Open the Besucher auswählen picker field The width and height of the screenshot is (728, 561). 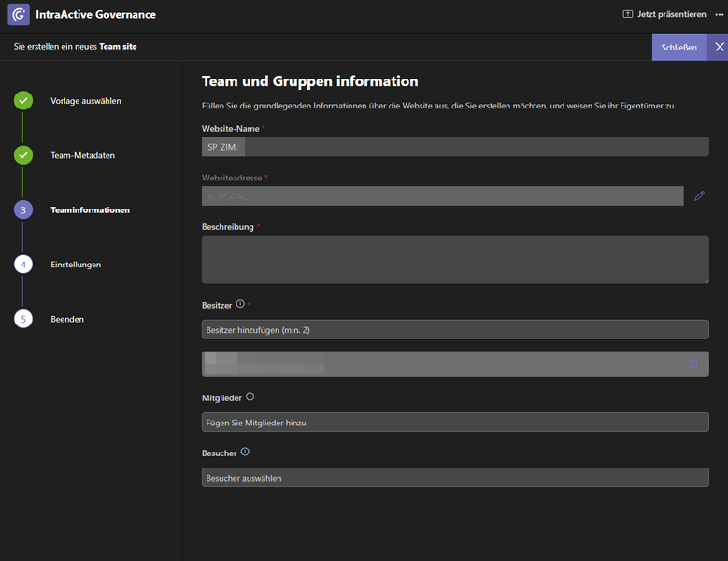[455, 478]
